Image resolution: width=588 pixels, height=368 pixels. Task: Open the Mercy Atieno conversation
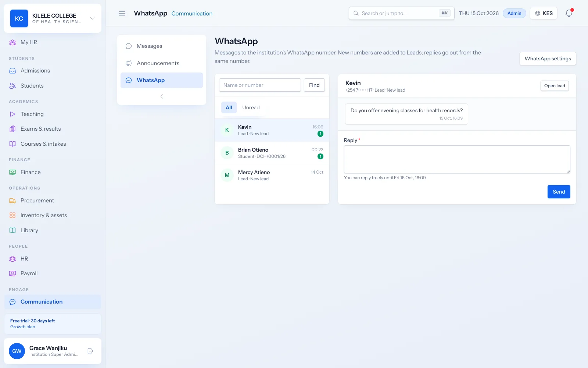pos(272,176)
